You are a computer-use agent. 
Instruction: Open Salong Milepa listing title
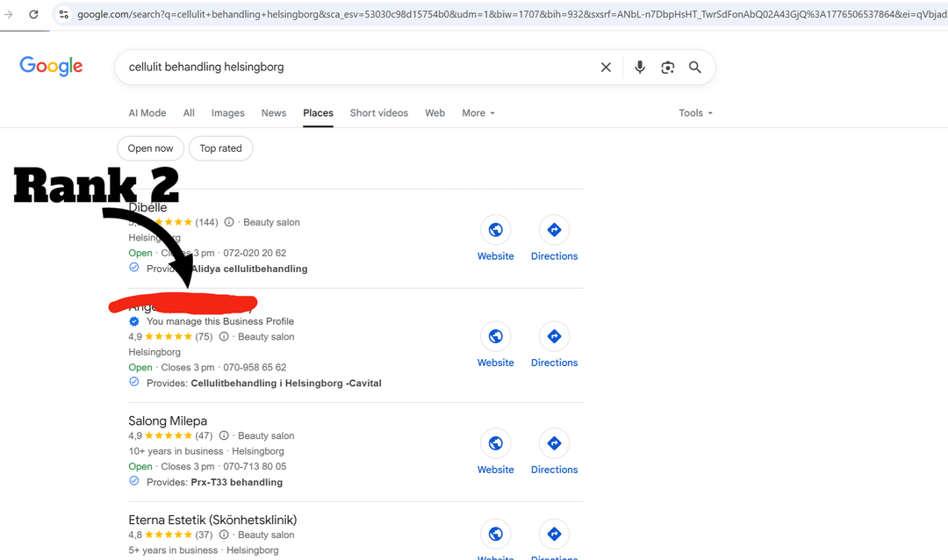(x=168, y=421)
